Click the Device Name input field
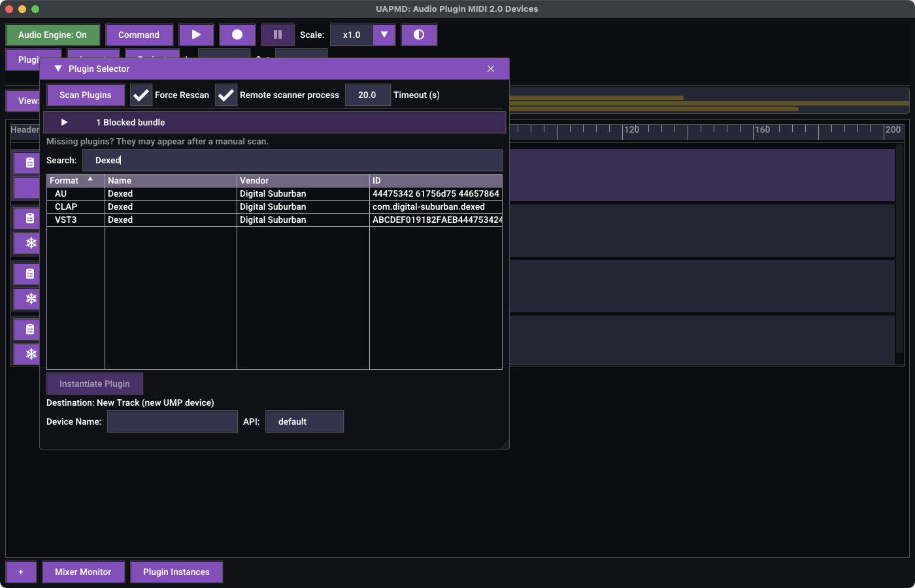This screenshot has height=588, width=915. tap(173, 421)
